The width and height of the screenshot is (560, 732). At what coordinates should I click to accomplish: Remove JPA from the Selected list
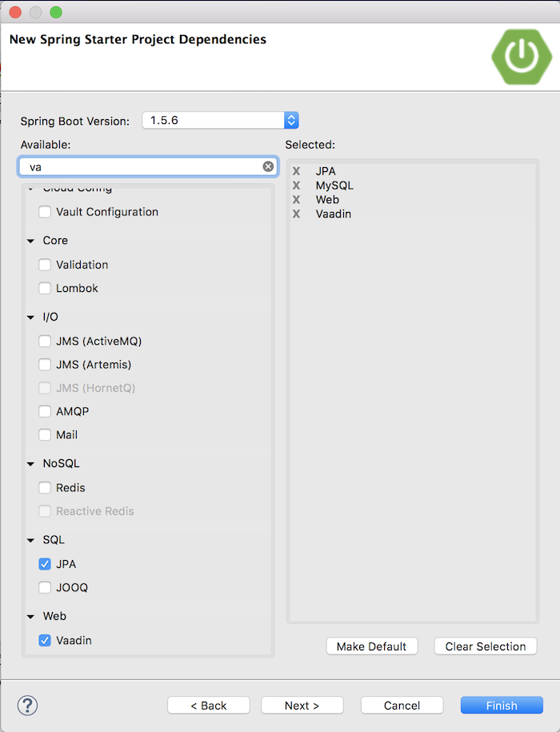point(296,171)
